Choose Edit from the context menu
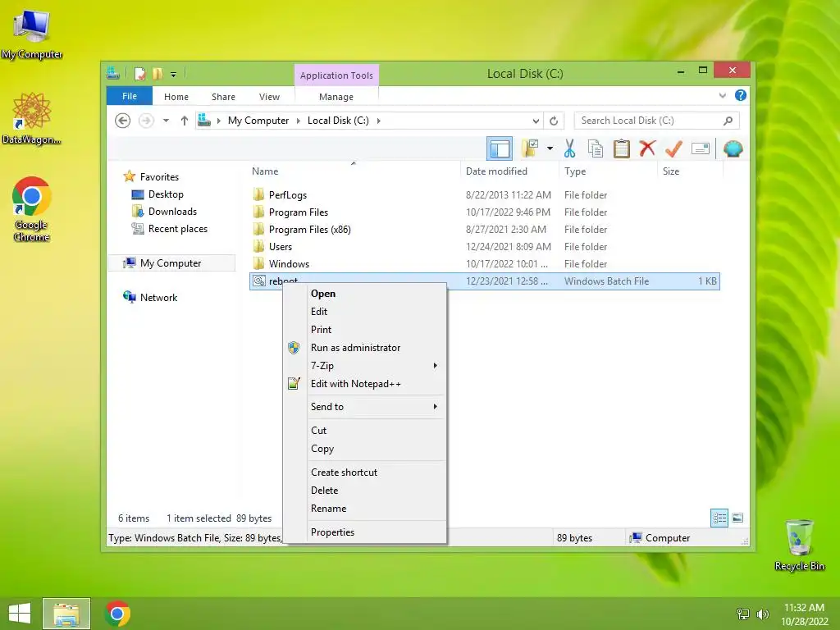The image size is (840, 630). click(x=365, y=311)
